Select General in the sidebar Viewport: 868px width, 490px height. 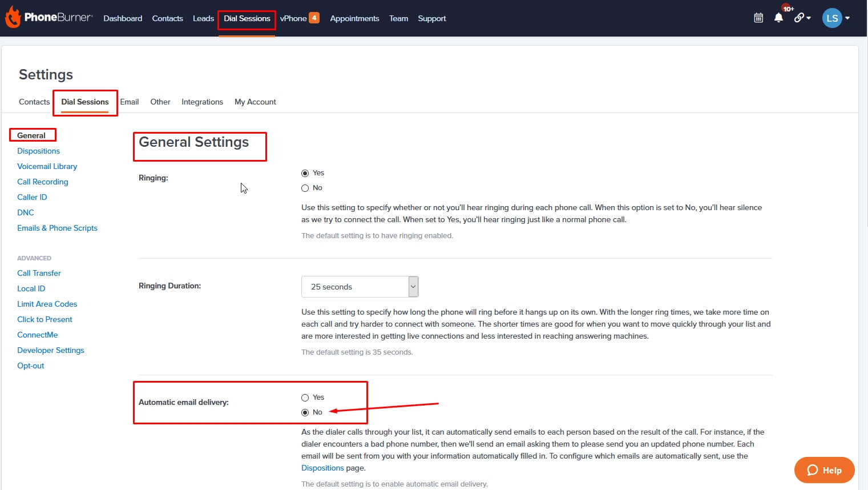tap(31, 135)
